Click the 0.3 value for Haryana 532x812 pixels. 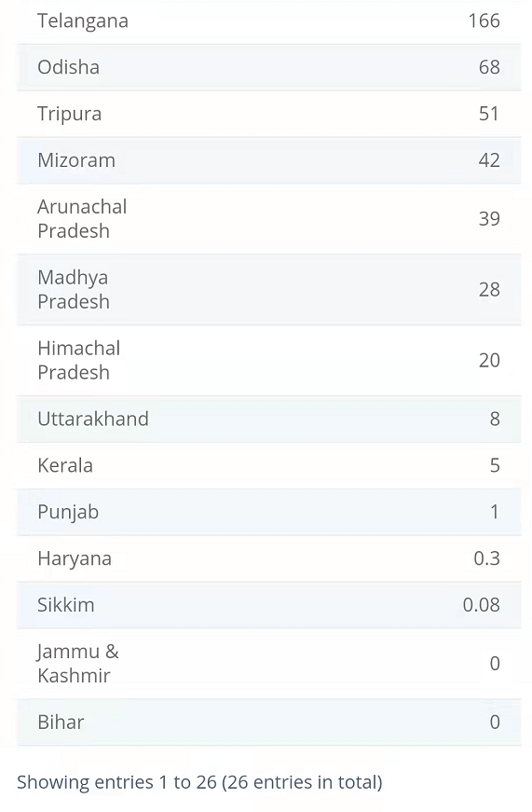[x=487, y=558]
